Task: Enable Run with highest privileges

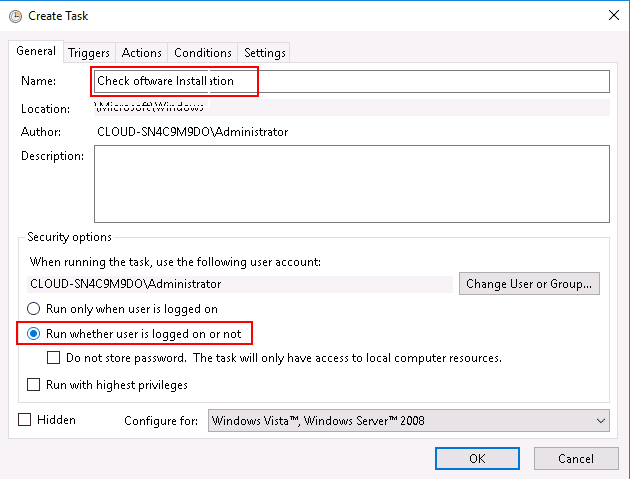Action: coord(33,385)
